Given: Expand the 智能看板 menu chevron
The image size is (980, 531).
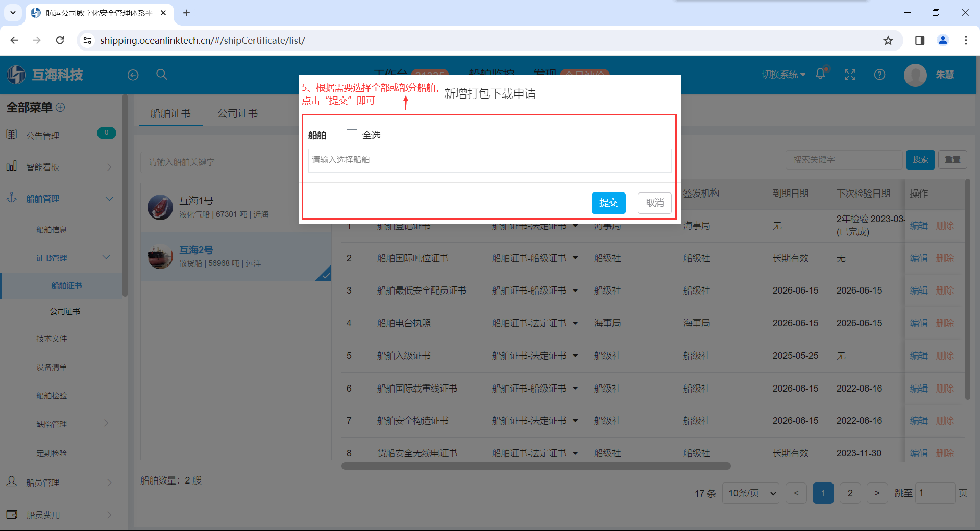Looking at the screenshot, I should [x=109, y=167].
